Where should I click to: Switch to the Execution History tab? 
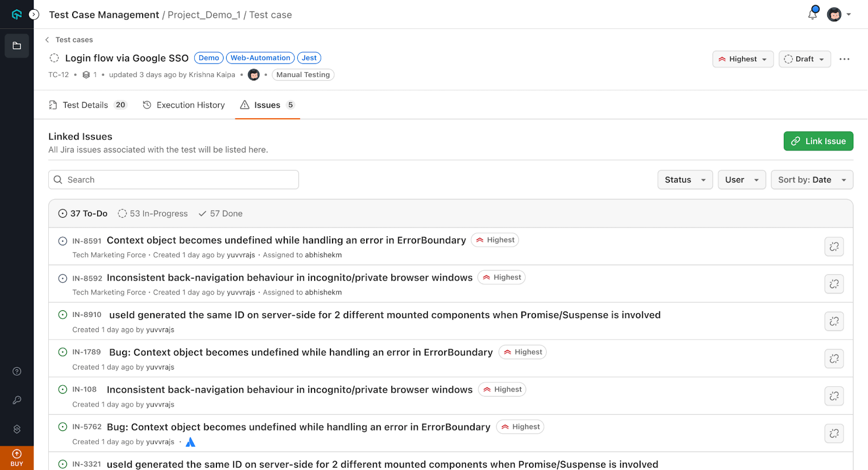coord(184,105)
